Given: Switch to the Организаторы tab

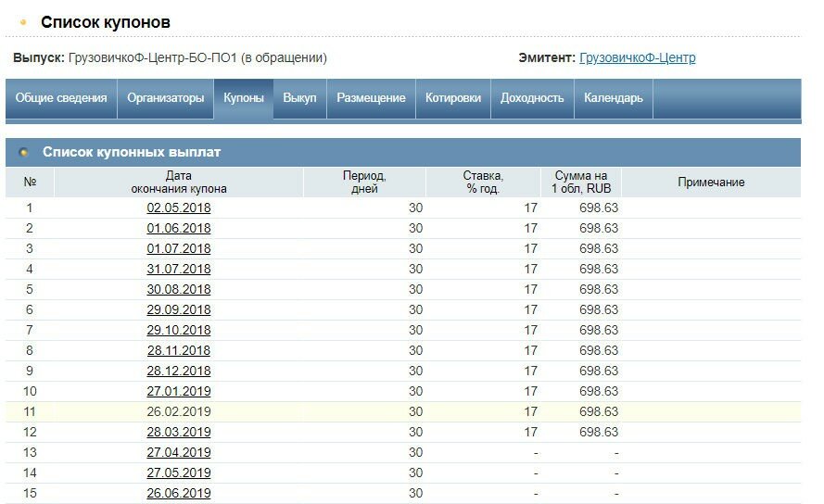Looking at the screenshot, I should coord(165,98).
